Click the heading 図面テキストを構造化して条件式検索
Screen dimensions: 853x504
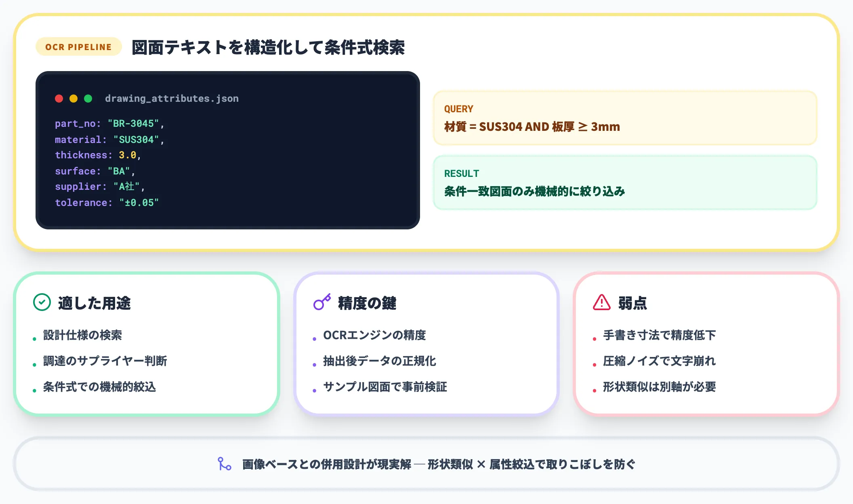click(268, 47)
